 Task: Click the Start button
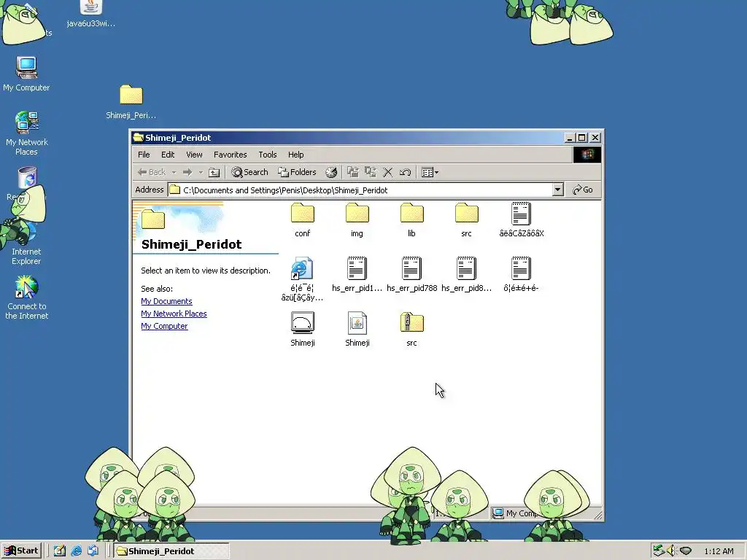tap(21, 551)
